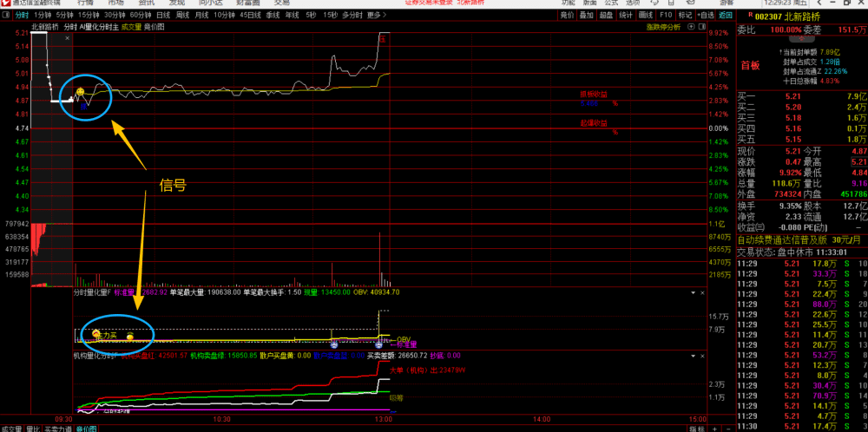Open the 行情 menu
This screenshot has width=868, height=432.
pos(85,3)
